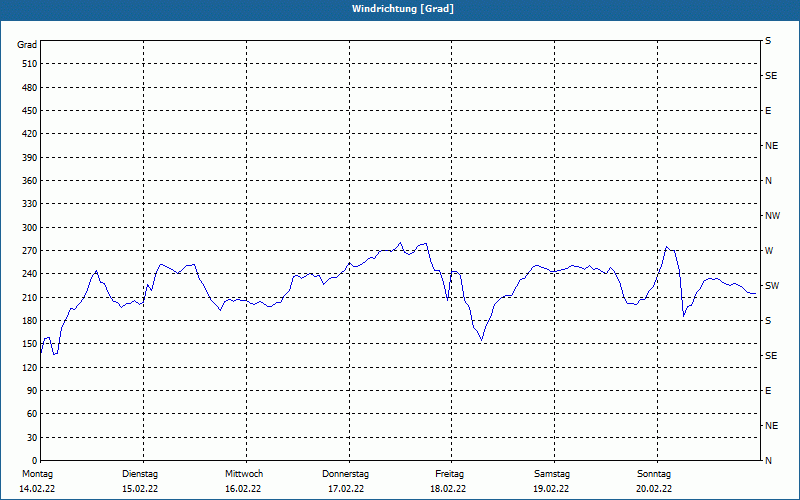Click the "Grad" unit label on the axis
The height and width of the screenshot is (500, 800).
pyautogui.click(x=27, y=45)
